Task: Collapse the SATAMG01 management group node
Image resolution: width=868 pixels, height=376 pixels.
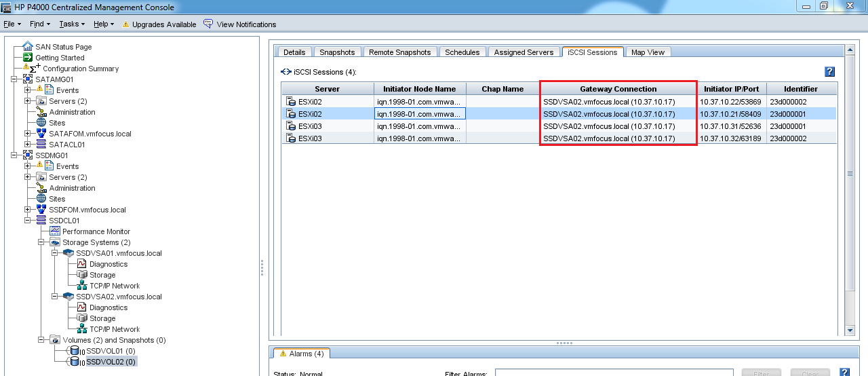Action: pos(15,79)
